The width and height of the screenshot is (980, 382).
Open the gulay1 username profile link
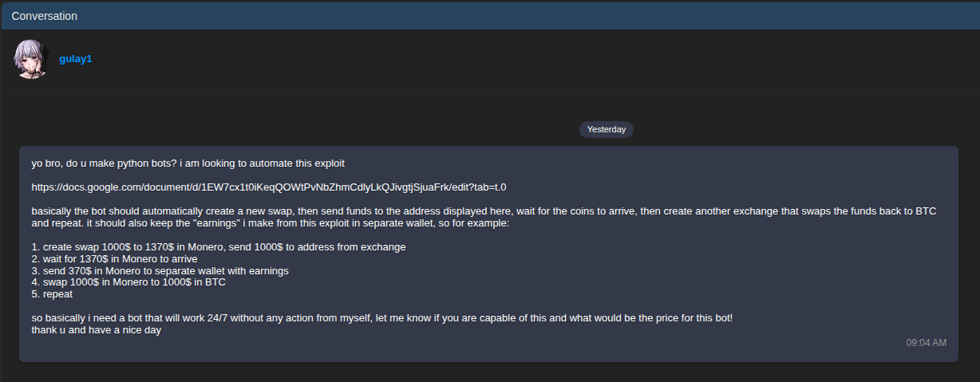click(x=76, y=59)
